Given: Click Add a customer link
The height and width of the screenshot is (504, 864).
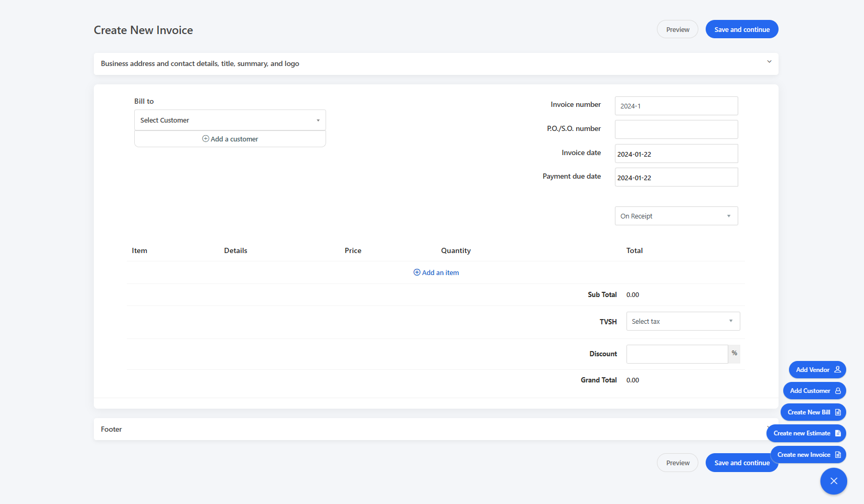Looking at the screenshot, I should 230,139.
